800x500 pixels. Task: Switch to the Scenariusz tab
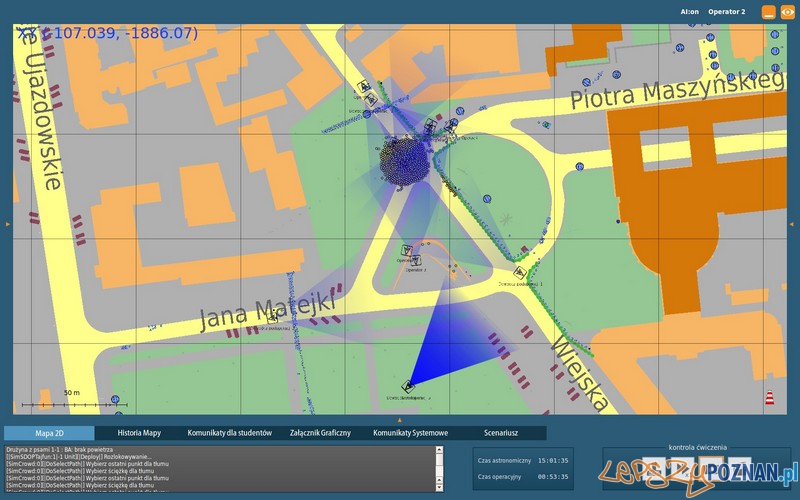point(501,433)
